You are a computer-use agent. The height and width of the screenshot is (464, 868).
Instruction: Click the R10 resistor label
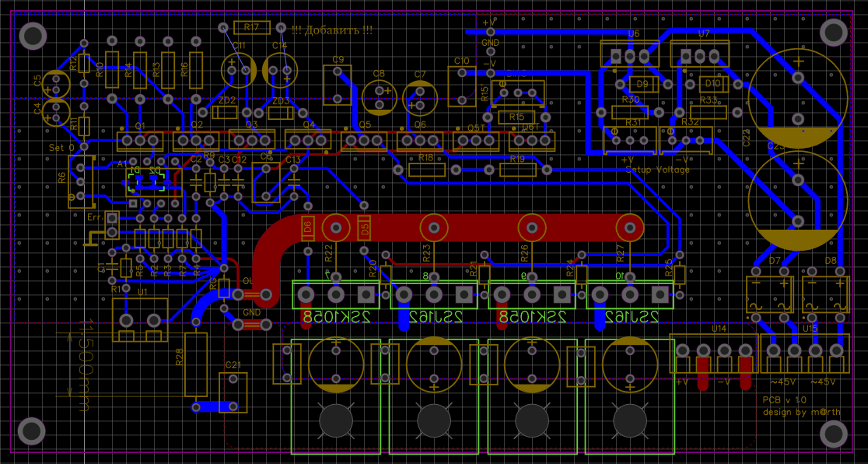[x=100, y=69]
